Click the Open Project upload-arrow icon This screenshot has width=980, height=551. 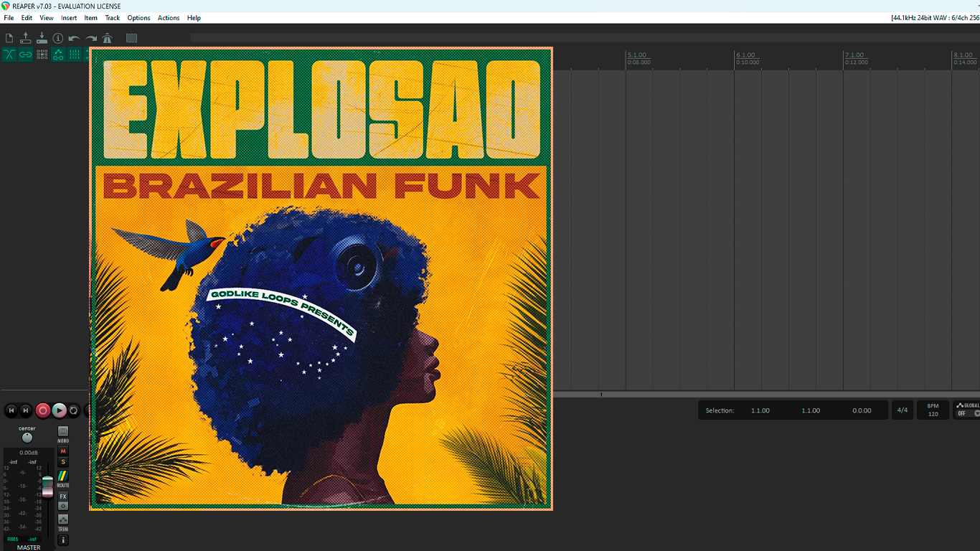[x=26, y=38]
